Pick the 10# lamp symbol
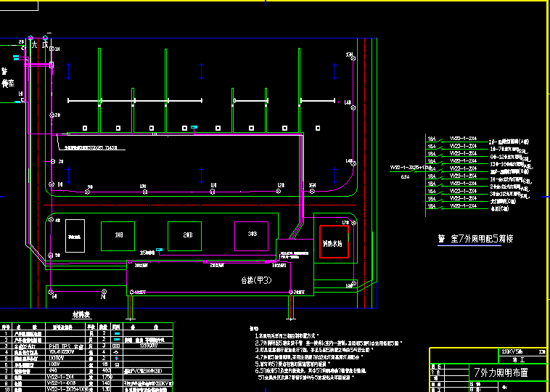 [145, 192]
